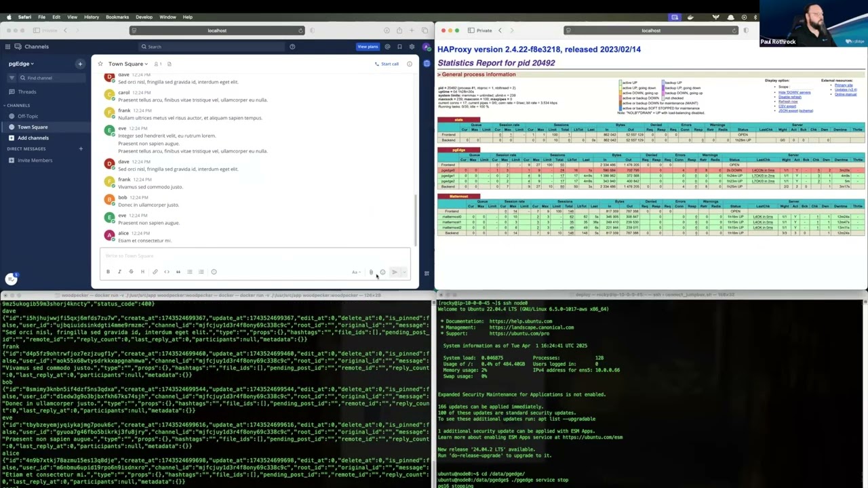Click the CSV export link

(787, 106)
